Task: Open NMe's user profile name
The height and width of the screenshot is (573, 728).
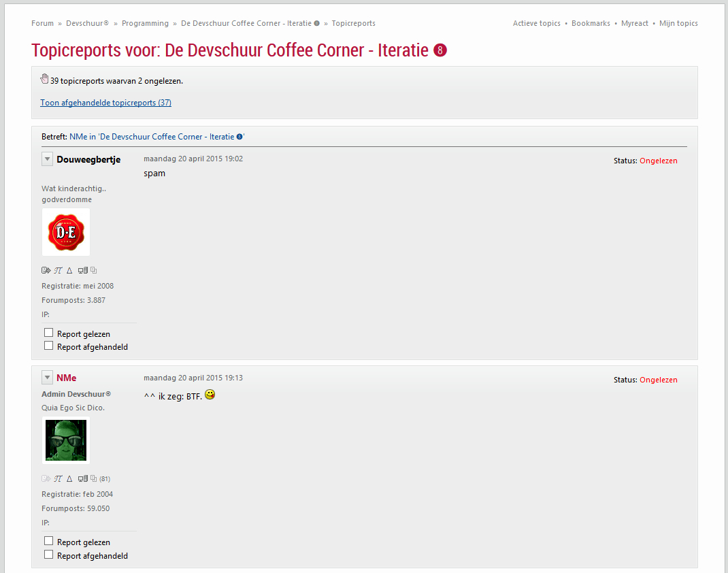Action: click(x=67, y=378)
